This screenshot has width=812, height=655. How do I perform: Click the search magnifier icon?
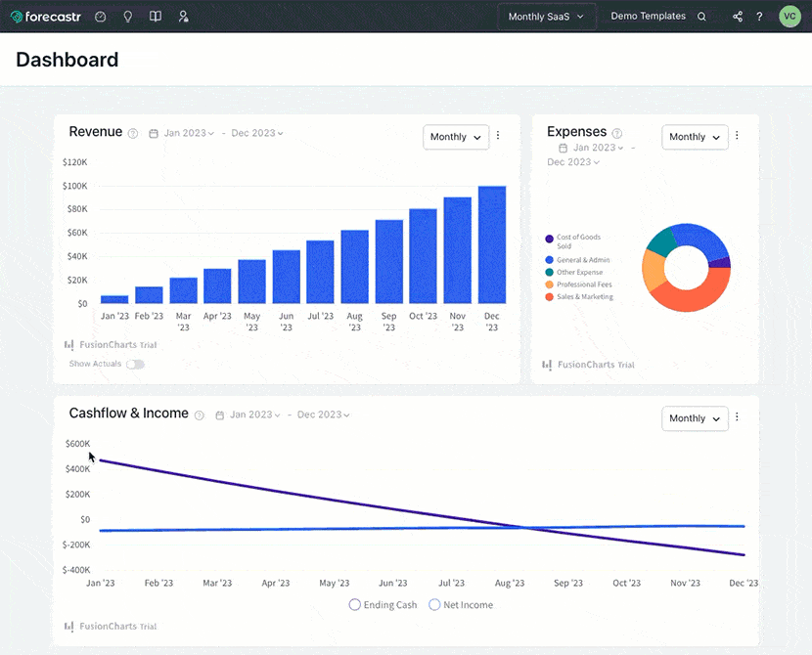(x=701, y=17)
